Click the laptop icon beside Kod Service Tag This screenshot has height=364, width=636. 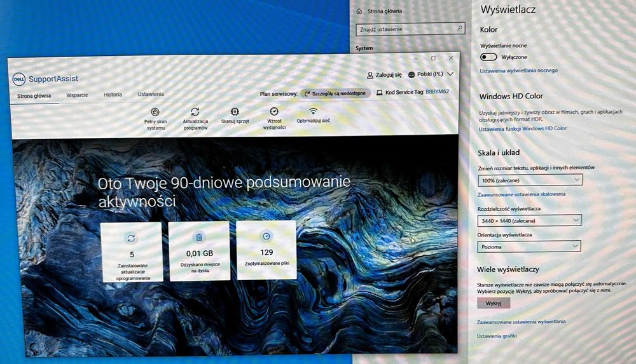pyautogui.click(x=379, y=92)
